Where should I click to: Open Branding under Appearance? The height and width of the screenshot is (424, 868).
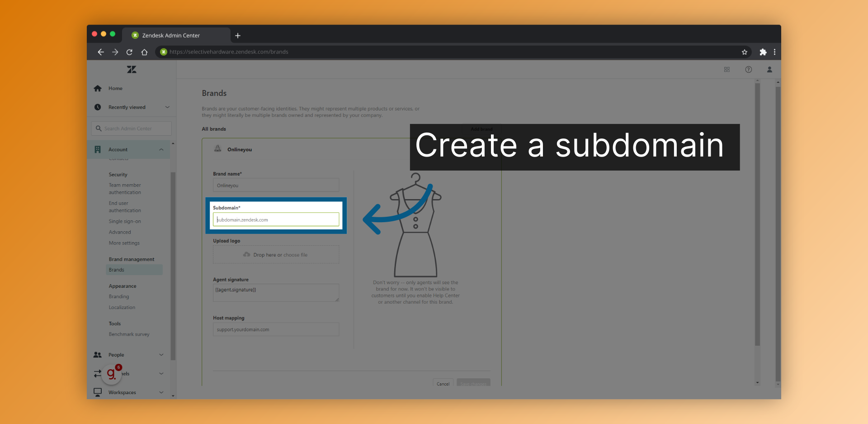tap(119, 296)
